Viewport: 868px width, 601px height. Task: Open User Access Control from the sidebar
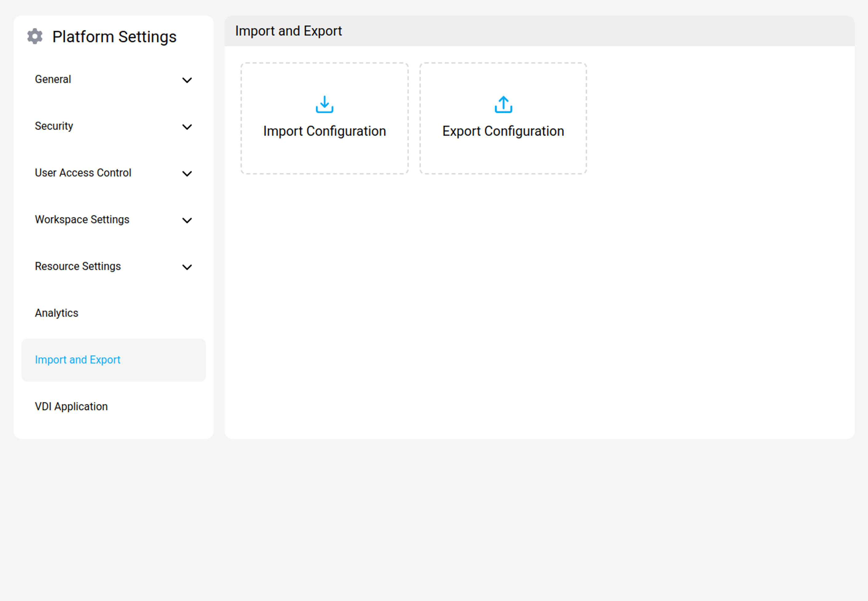83,172
